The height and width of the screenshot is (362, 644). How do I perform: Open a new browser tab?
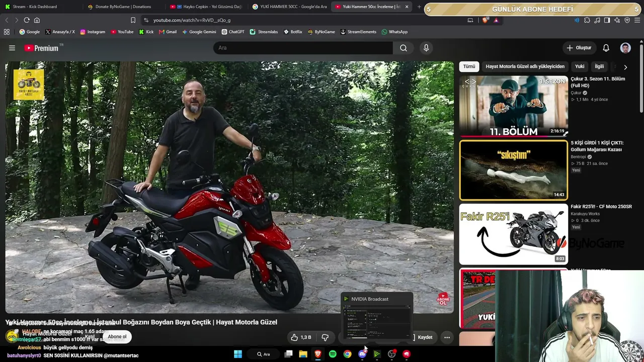click(x=419, y=7)
